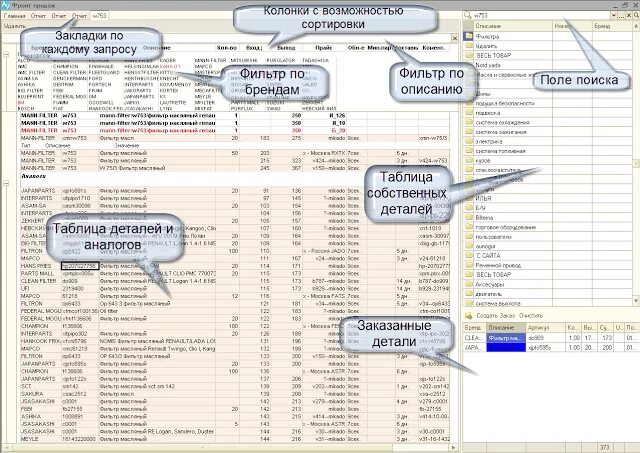Click the Описание header in the category list

[512, 26]
